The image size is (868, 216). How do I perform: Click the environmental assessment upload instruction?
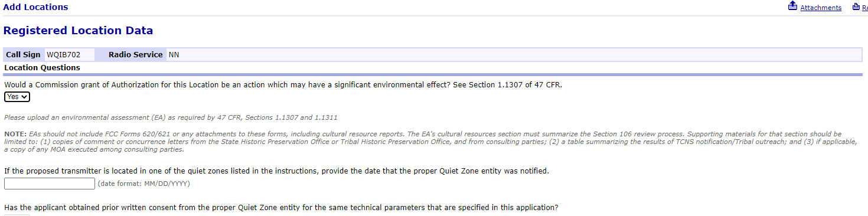click(171, 117)
